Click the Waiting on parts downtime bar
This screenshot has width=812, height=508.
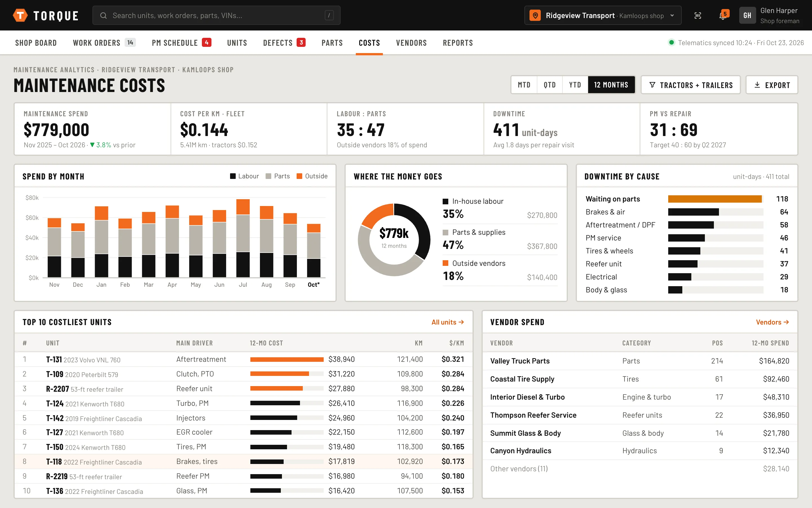[x=715, y=199]
